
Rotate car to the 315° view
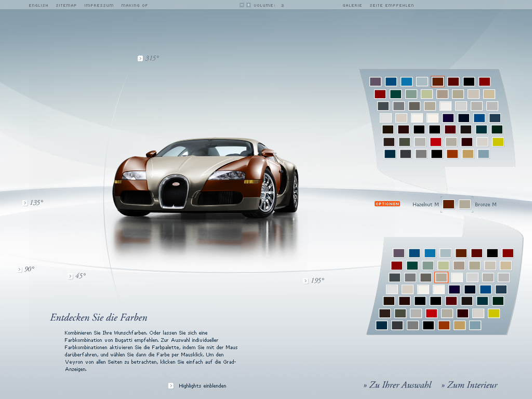[x=140, y=58]
